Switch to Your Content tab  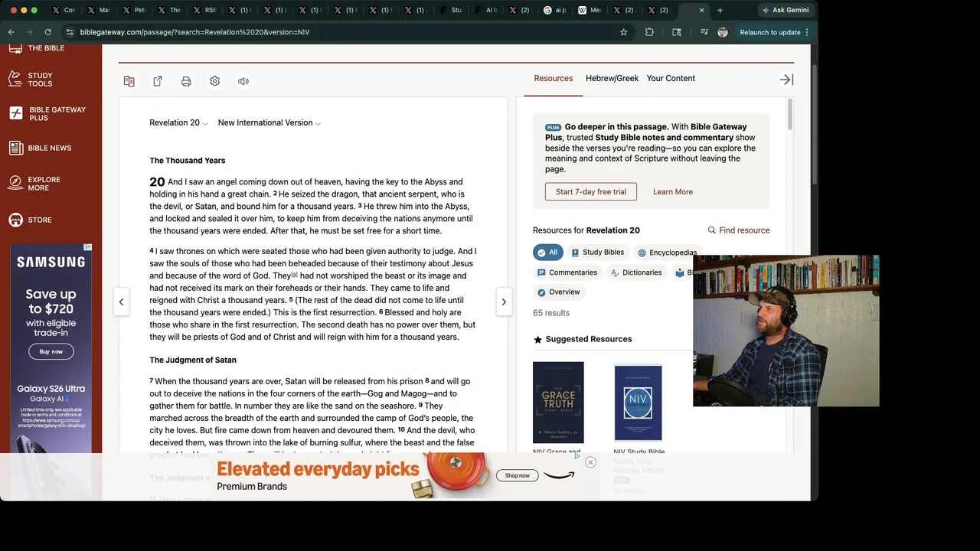(671, 78)
